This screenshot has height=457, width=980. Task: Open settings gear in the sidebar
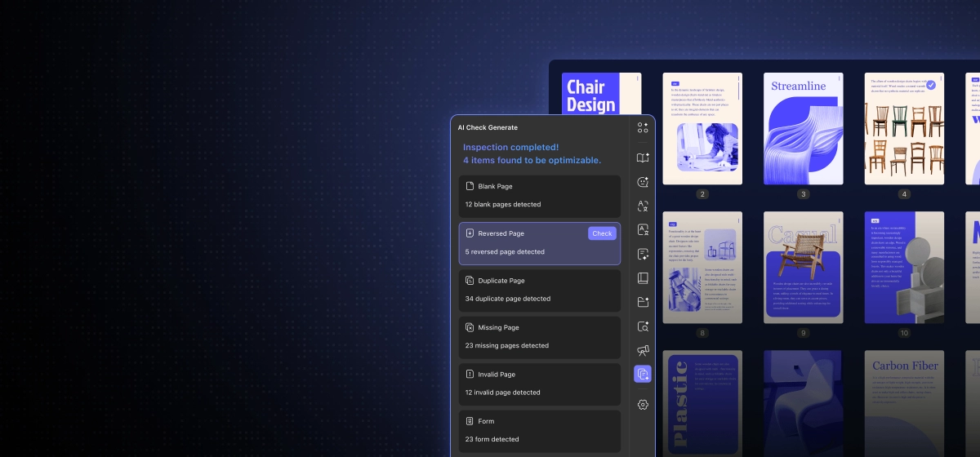click(x=643, y=405)
